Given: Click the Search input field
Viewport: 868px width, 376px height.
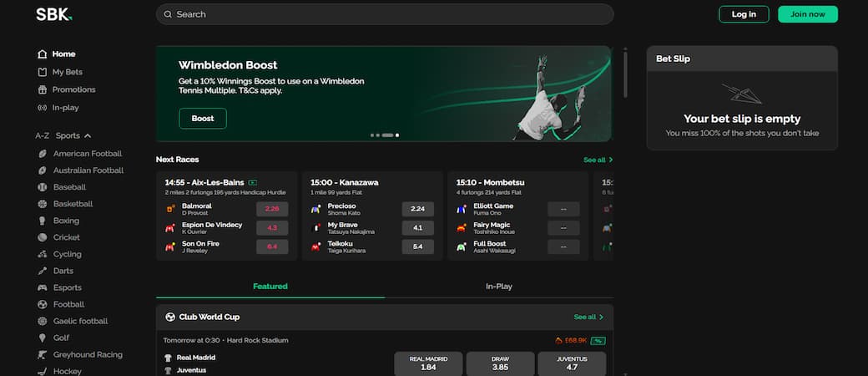Looking at the screenshot, I should coord(384,14).
